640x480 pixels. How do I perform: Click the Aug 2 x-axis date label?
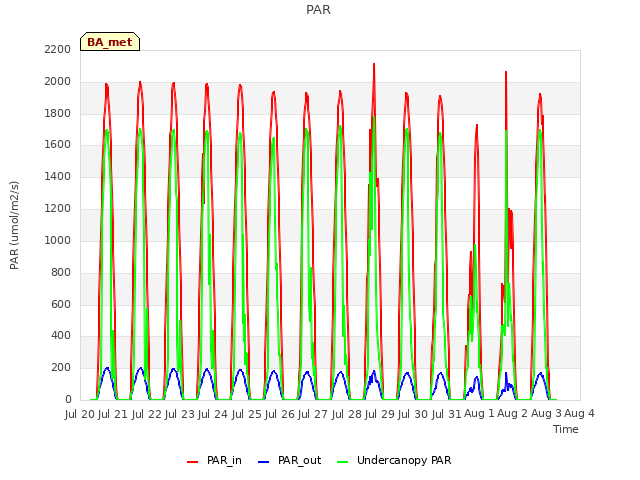[x=513, y=414]
